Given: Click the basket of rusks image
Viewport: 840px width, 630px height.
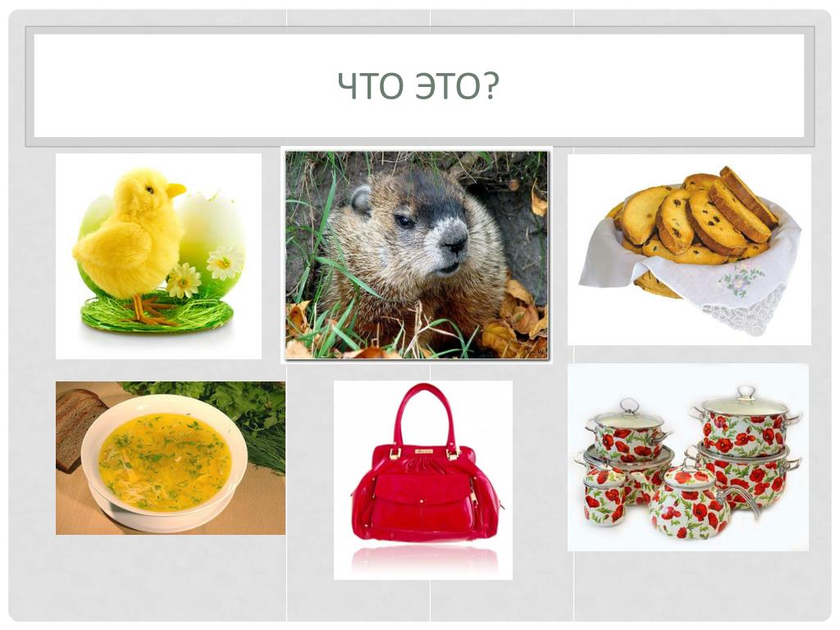Looking at the screenshot, I should pyautogui.click(x=689, y=249).
